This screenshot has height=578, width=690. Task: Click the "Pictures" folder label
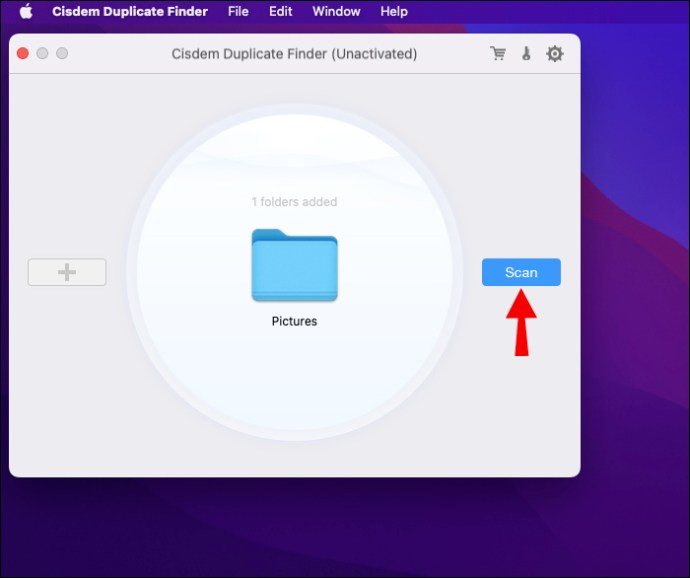[294, 321]
